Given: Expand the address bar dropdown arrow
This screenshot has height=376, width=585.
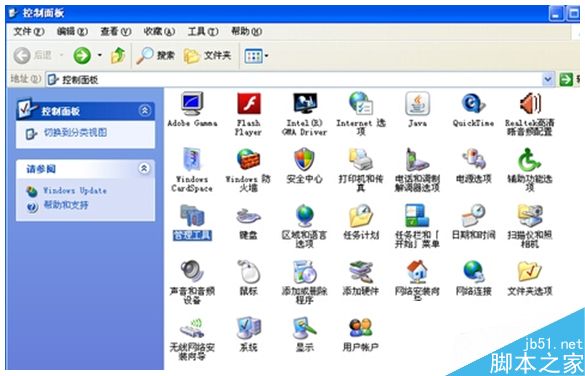Looking at the screenshot, I should tap(548, 79).
